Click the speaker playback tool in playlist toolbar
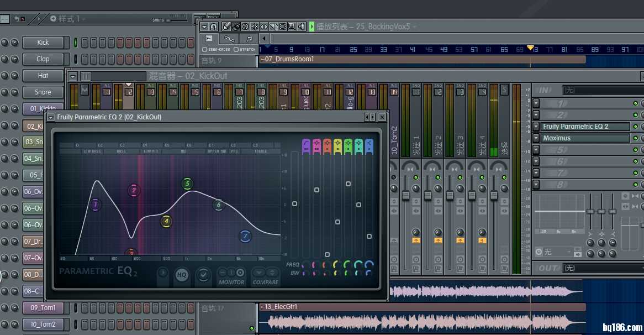Image resolution: width=644 pixels, height=335 pixels. coord(301,27)
